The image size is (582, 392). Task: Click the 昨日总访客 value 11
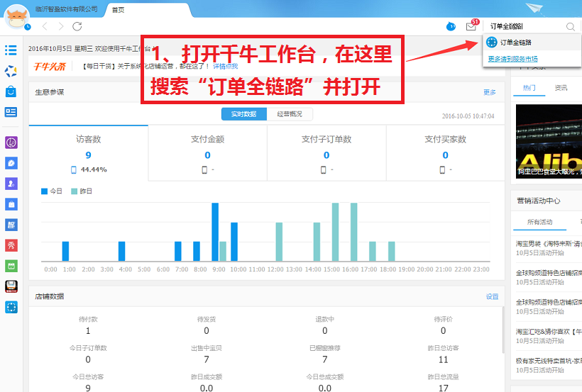[x=443, y=359]
